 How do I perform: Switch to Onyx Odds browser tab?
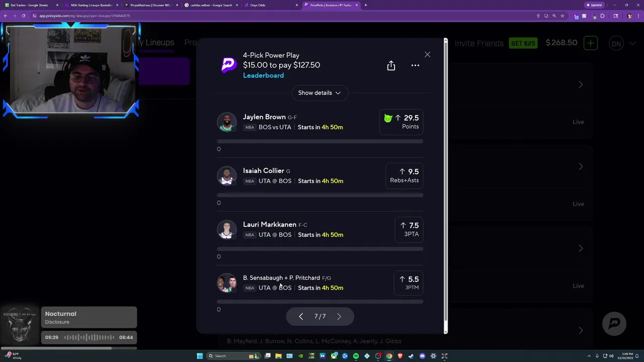pyautogui.click(x=271, y=5)
